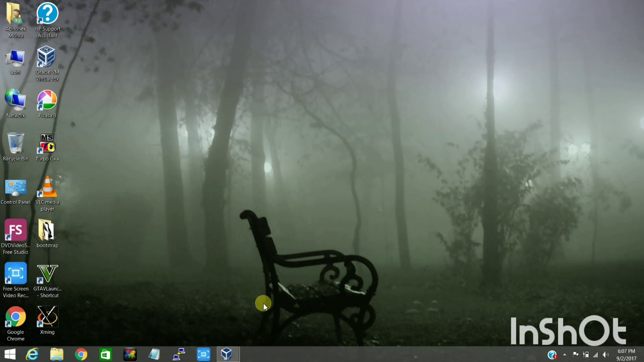Launch Chrome from the taskbar
Viewport: 644px width, 362px height.
pyautogui.click(x=81, y=354)
